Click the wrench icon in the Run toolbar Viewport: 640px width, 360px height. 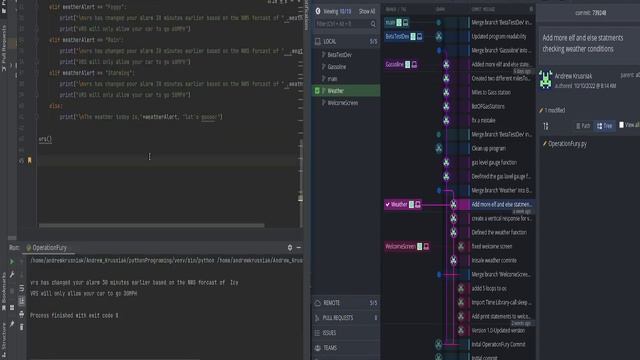12,275
